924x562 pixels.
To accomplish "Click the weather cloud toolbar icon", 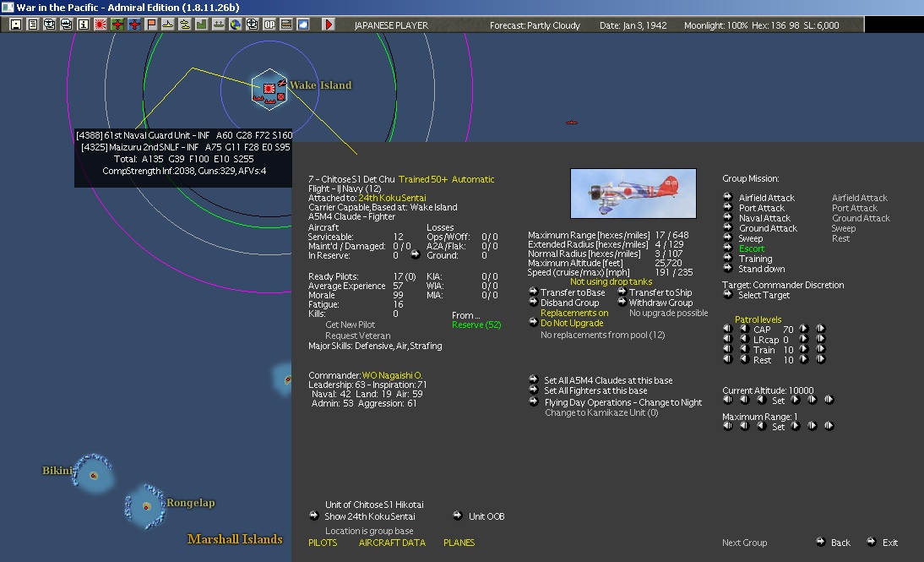I will tap(303, 25).
